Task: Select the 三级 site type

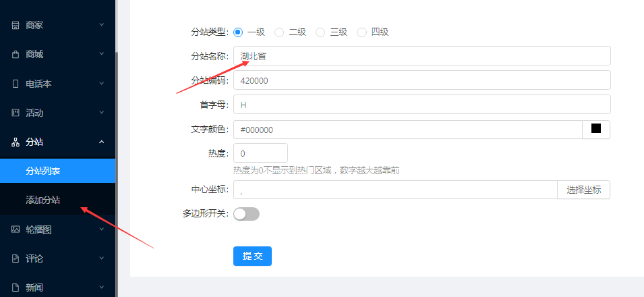Action: pyautogui.click(x=320, y=32)
